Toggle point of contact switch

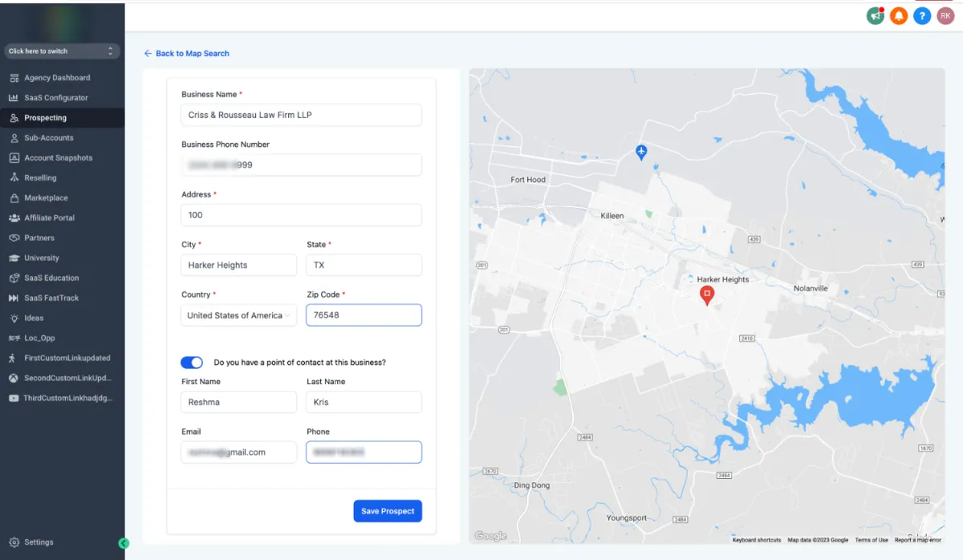point(192,363)
